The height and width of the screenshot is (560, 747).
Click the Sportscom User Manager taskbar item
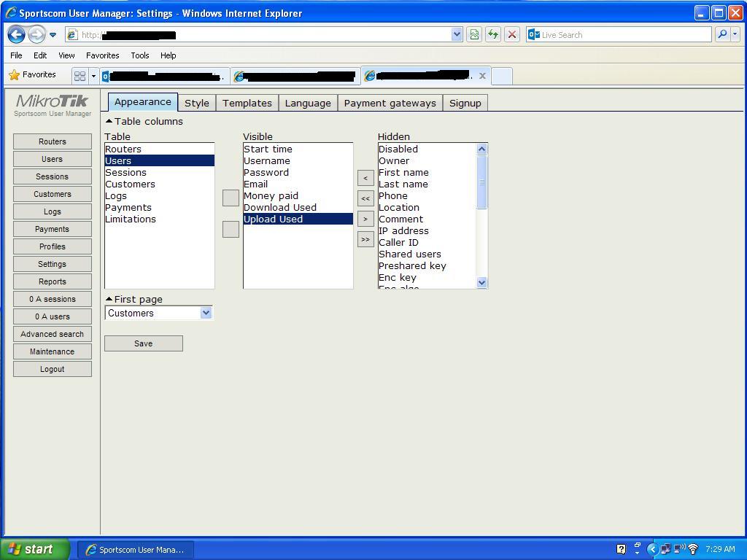pos(136,550)
